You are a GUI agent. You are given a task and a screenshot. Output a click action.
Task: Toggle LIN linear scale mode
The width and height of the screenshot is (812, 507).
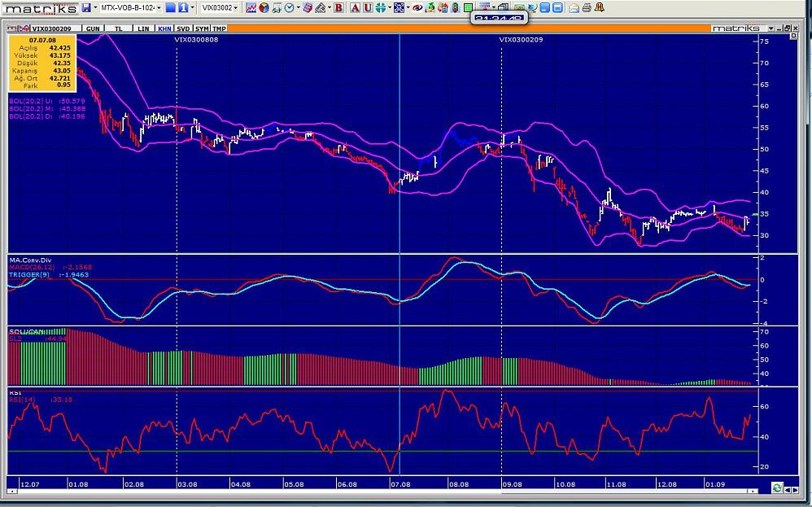(x=143, y=28)
